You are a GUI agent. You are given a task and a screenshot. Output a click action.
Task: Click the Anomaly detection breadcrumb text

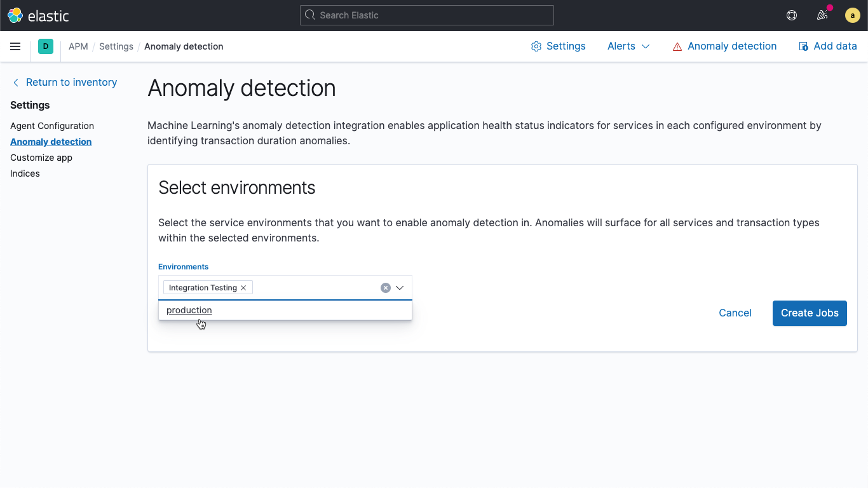click(x=184, y=46)
